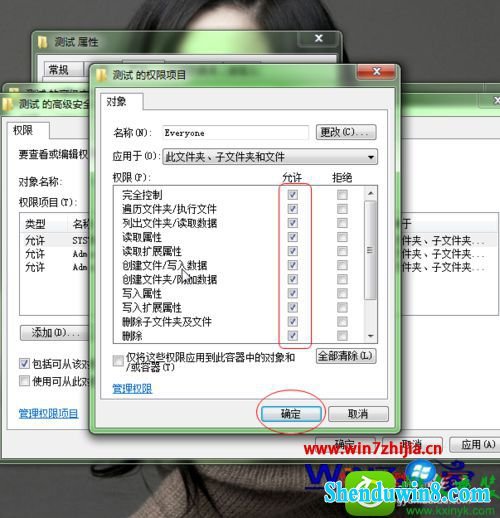Select 常规 tab in properties window

click(63, 70)
